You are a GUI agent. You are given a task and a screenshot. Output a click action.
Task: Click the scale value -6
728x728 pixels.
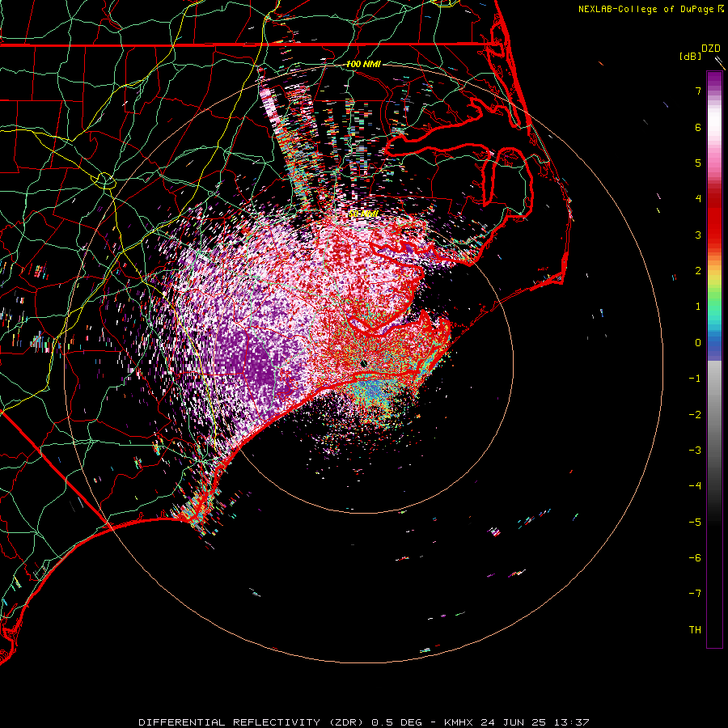click(x=695, y=558)
